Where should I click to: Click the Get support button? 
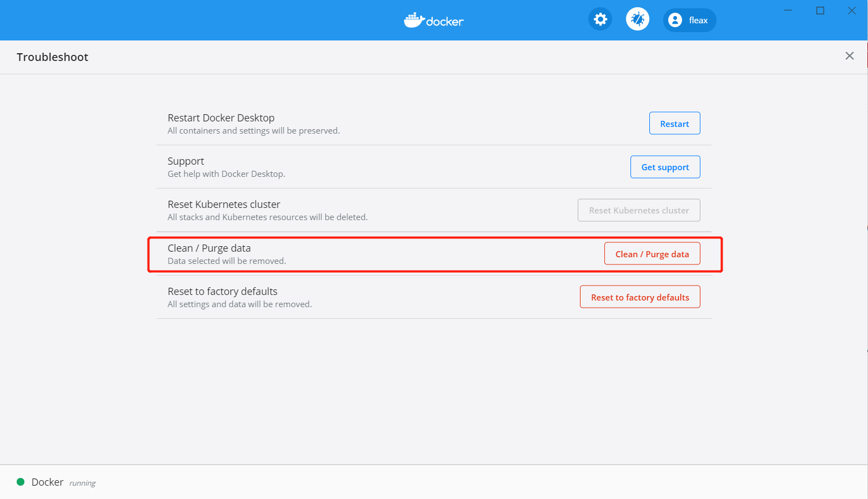[x=665, y=167]
